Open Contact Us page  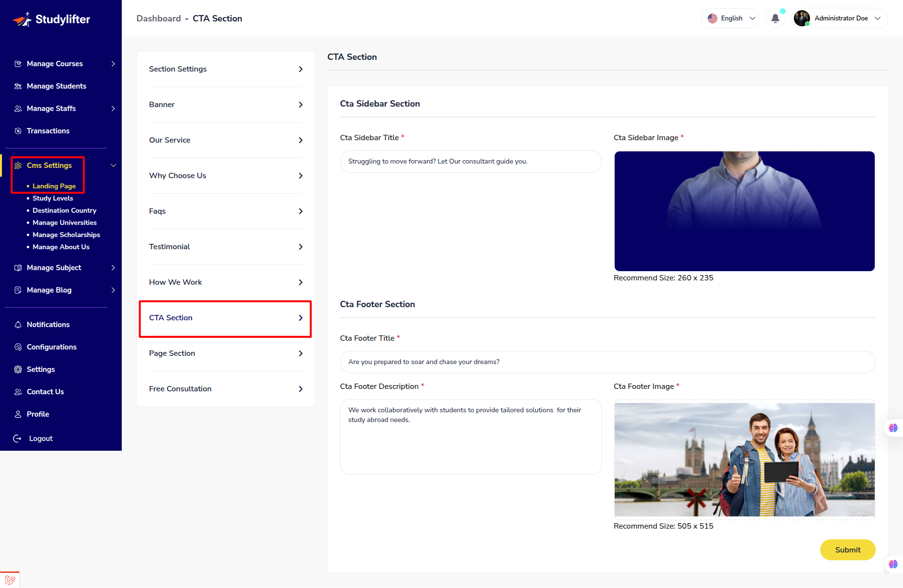(45, 392)
